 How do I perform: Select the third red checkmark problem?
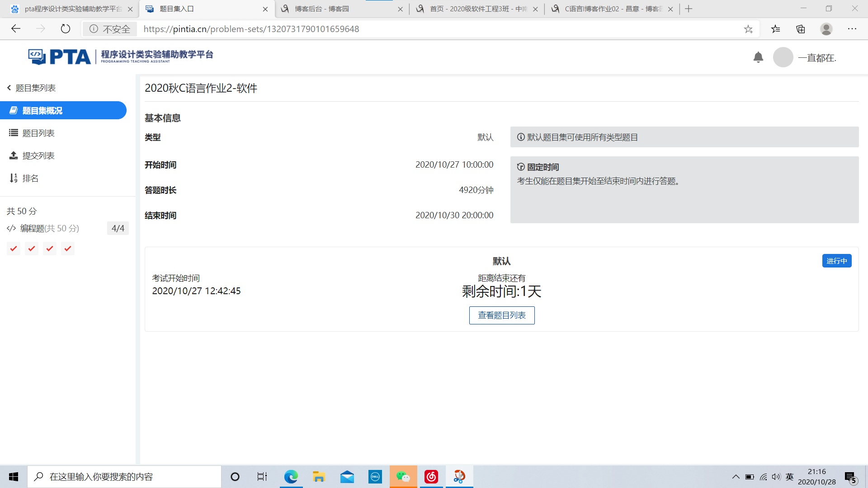[50, 249]
